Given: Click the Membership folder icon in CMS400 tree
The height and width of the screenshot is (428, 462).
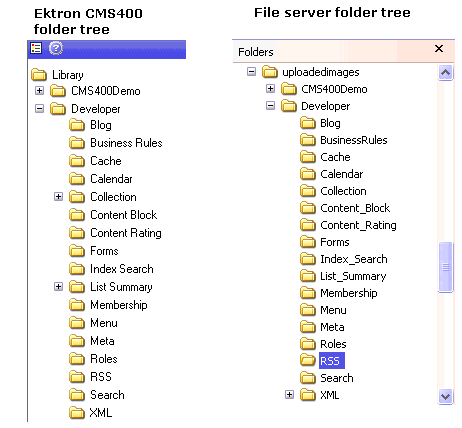Looking at the screenshot, I should click(x=77, y=305).
